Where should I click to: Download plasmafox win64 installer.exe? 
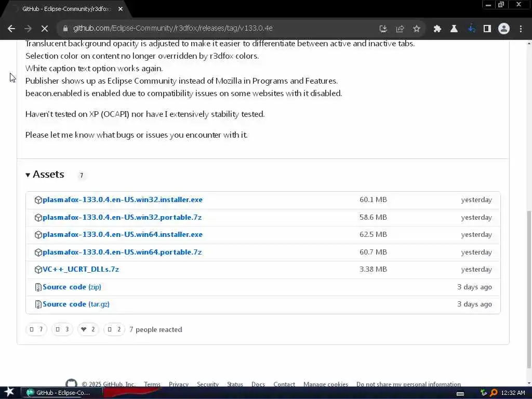[x=123, y=235]
